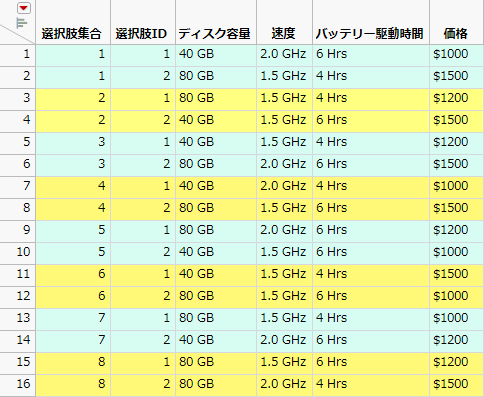Click the 2.0 GHz cell in row 6
The width and height of the screenshot is (484, 397).
click(x=284, y=164)
